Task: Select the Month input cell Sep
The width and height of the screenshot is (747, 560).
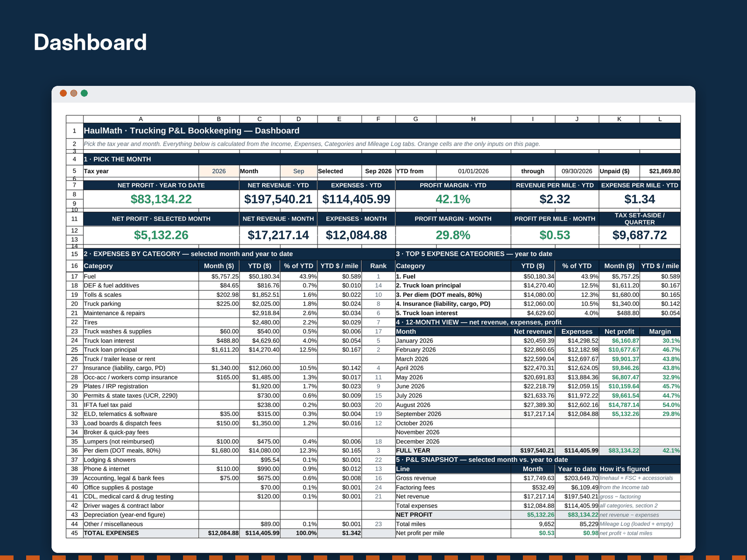Action: (x=299, y=171)
